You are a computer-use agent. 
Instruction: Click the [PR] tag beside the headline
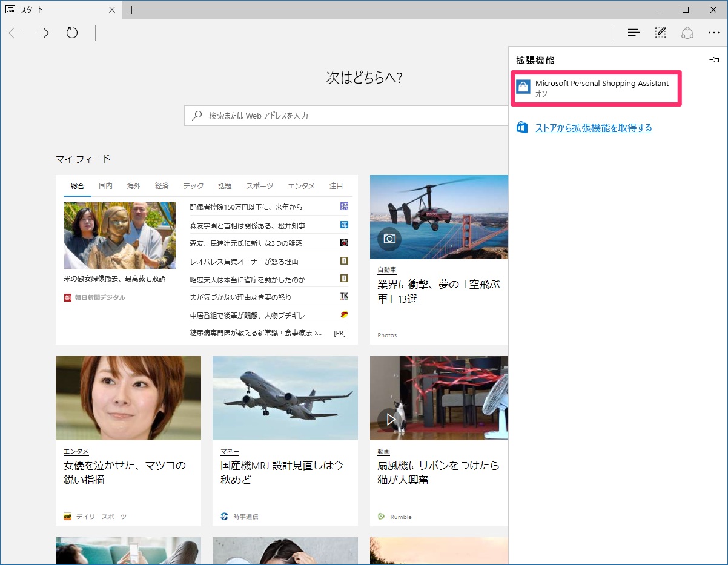tap(340, 333)
